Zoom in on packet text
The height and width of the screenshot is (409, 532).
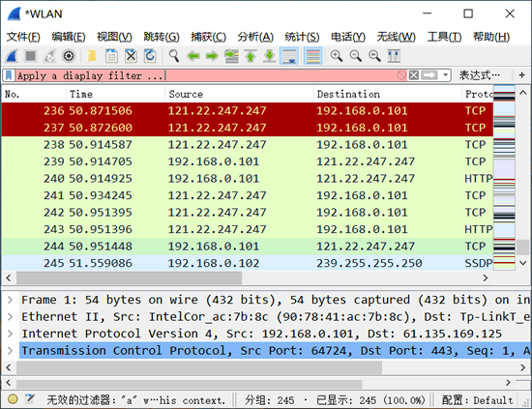tap(337, 56)
